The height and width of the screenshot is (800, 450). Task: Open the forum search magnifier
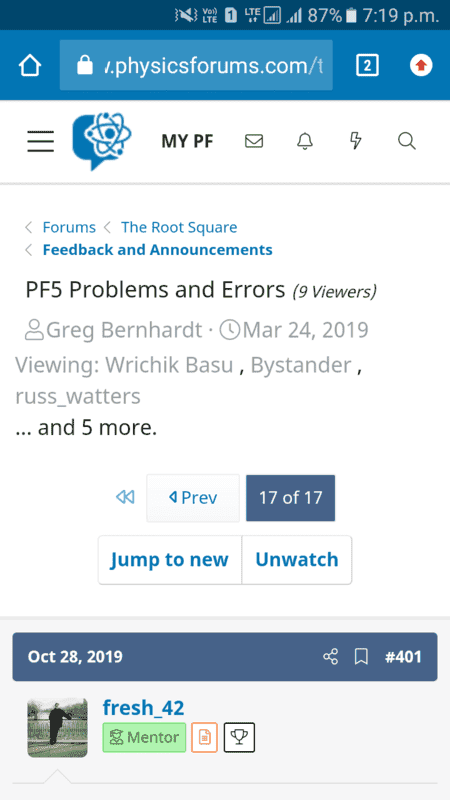[x=407, y=141]
